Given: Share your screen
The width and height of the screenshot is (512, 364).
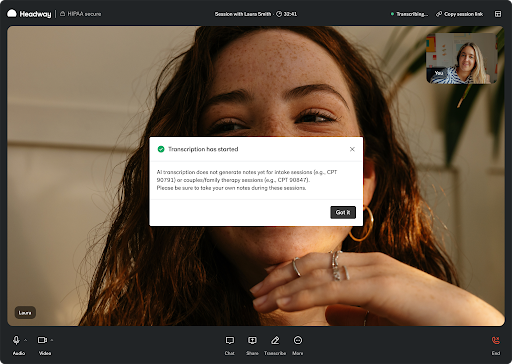Looking at the screenshot, I should coord(252,345).
